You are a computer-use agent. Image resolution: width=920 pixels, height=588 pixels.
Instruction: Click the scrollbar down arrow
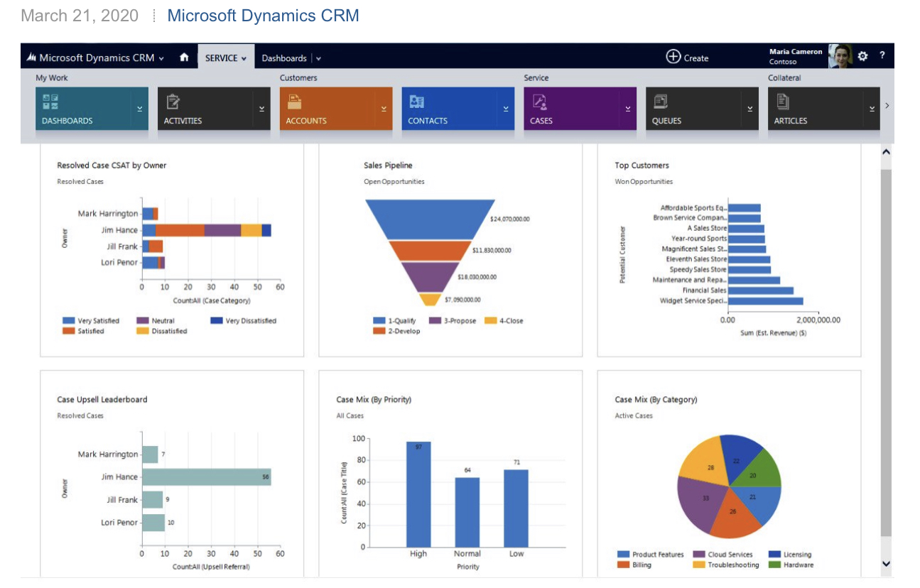887,563
